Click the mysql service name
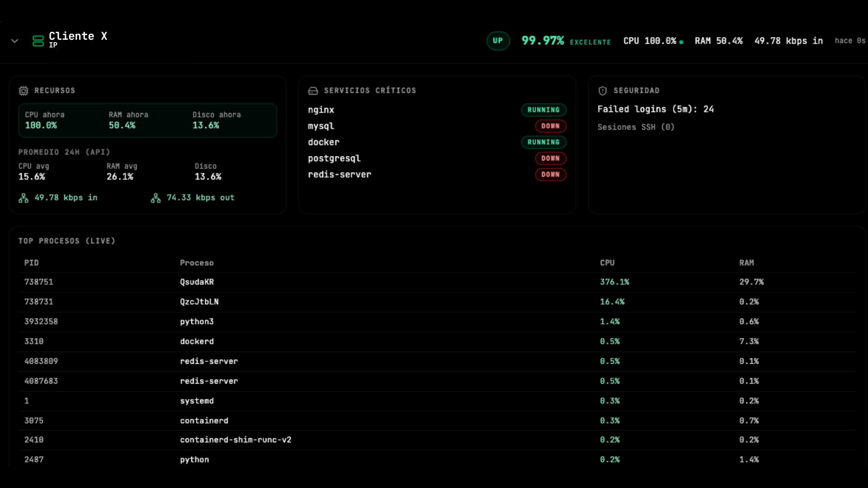Screen dimensions: 868x488 tap(321, 126)
